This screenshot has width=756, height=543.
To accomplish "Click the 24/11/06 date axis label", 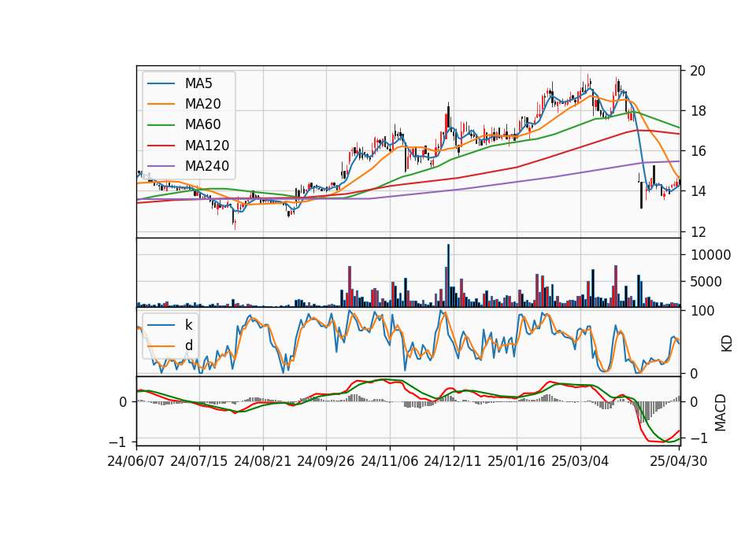I will click(390, 462).
